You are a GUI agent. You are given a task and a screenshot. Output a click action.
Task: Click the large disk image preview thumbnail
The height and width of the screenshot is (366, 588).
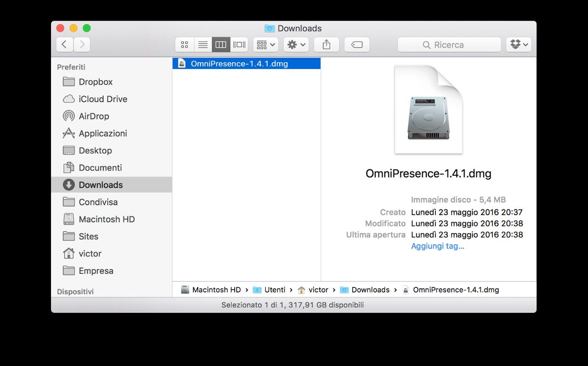tap(429, 109)
